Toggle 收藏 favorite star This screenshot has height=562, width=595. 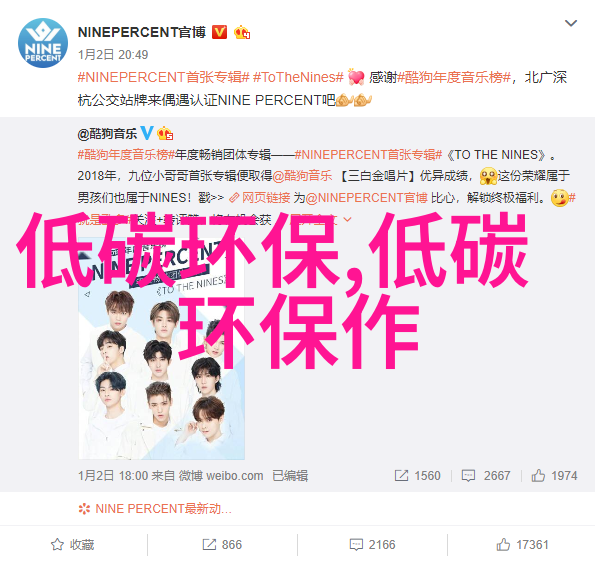[72, 545]
